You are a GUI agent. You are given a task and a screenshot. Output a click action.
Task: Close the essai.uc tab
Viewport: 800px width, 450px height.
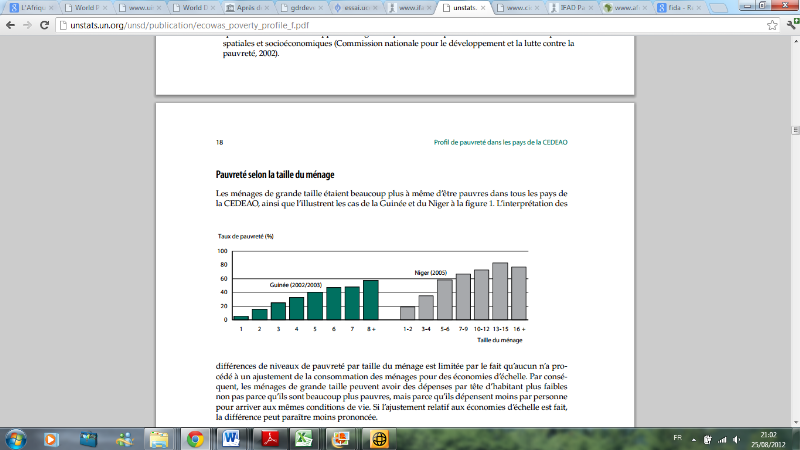[376, 8]
